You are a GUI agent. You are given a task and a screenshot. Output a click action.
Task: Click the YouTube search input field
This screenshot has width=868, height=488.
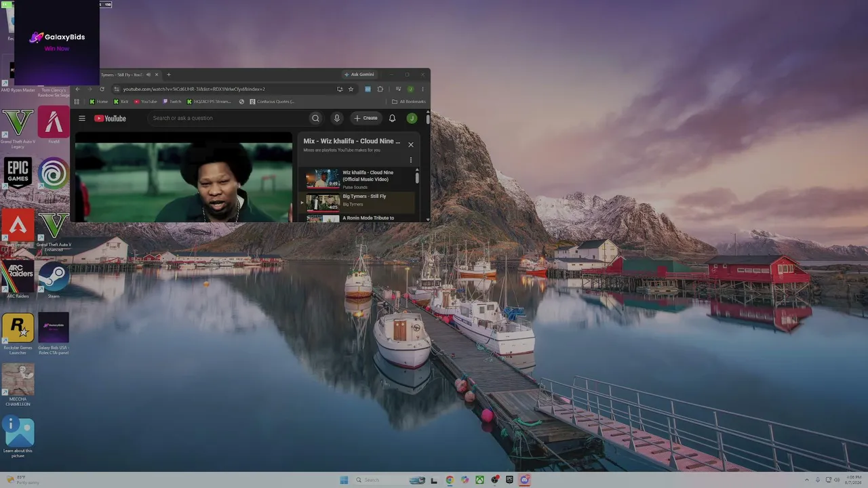point(227,118)
